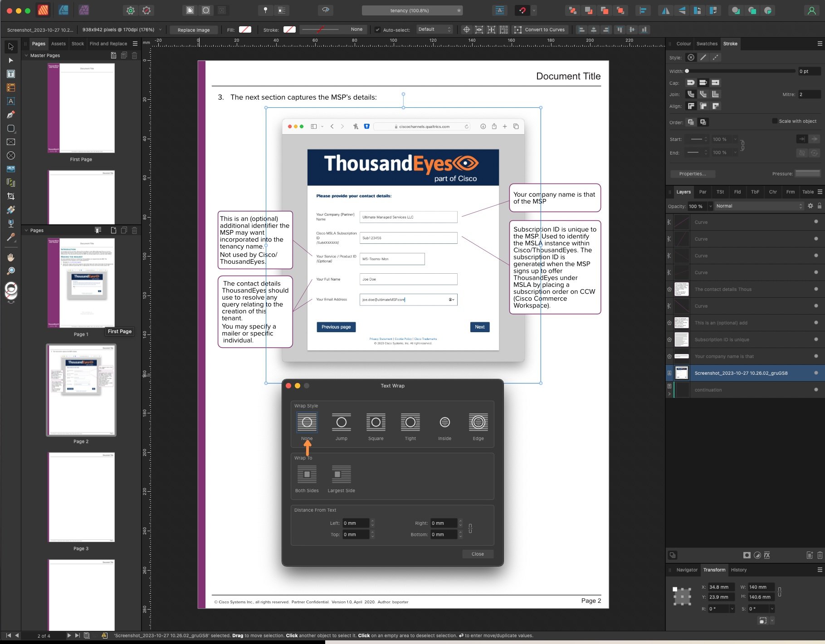Open the Normal blend mode dropdown
This screenshot has height=644, width=825.
point(759,206)
